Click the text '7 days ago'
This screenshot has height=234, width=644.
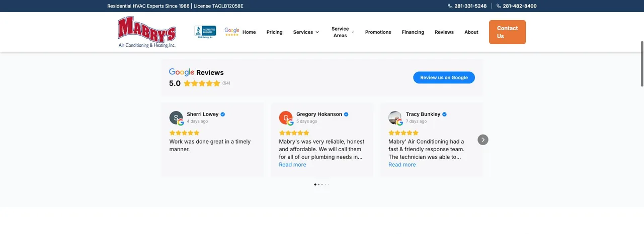click(417, 122)
